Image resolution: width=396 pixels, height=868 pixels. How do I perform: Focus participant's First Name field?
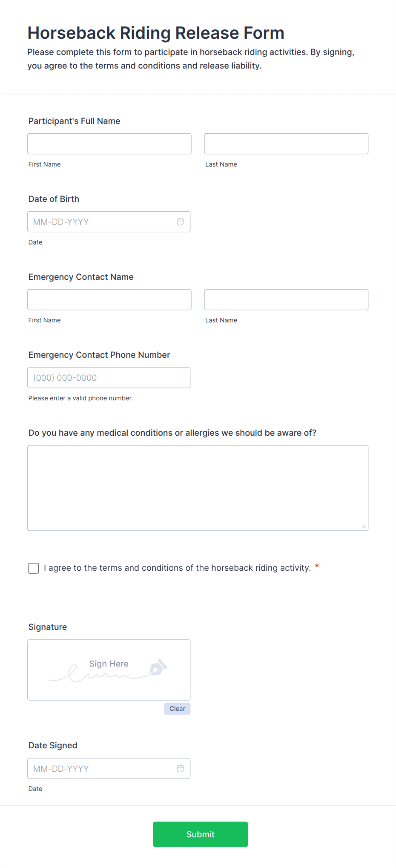(x=109, y=144)
